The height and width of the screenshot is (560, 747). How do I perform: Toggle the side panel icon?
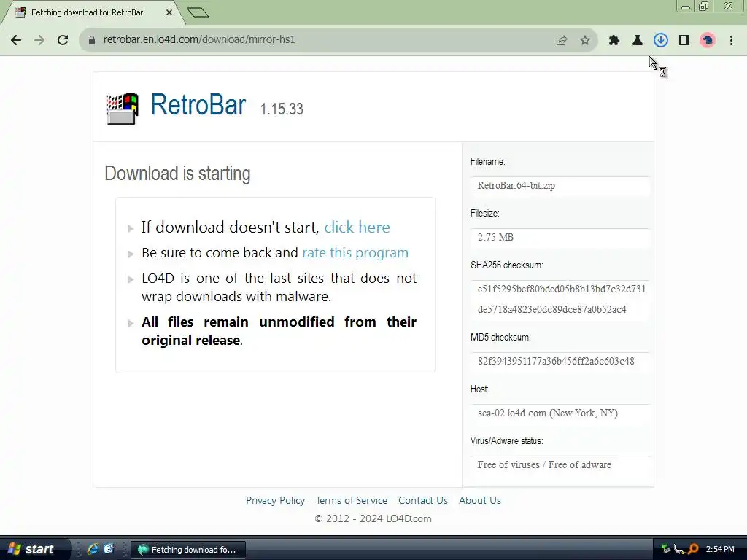684,41
